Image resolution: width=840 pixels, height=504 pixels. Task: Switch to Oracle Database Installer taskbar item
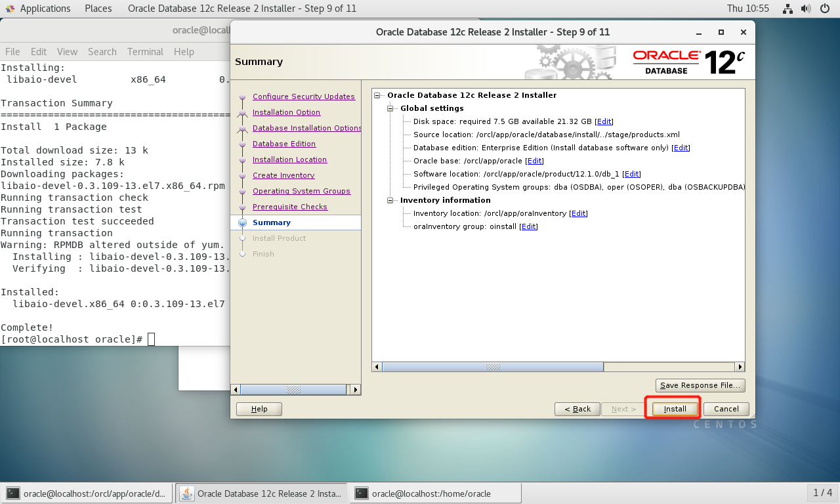tap(262, 493)
